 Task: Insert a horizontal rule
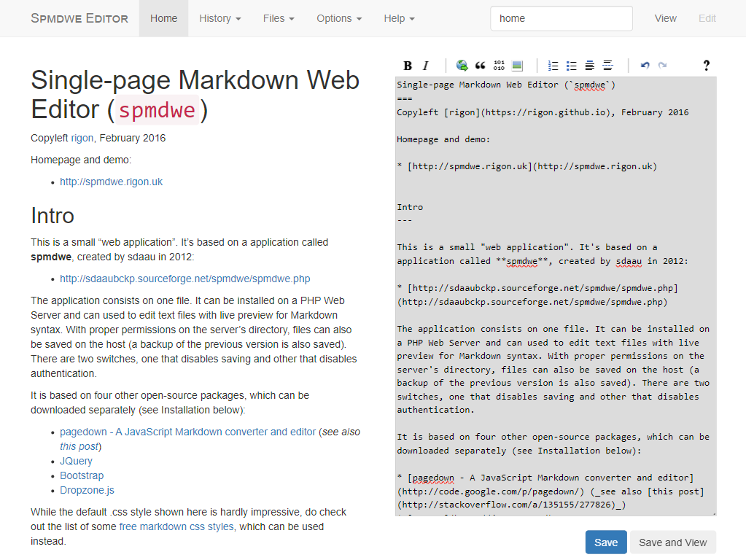point(607,66)
